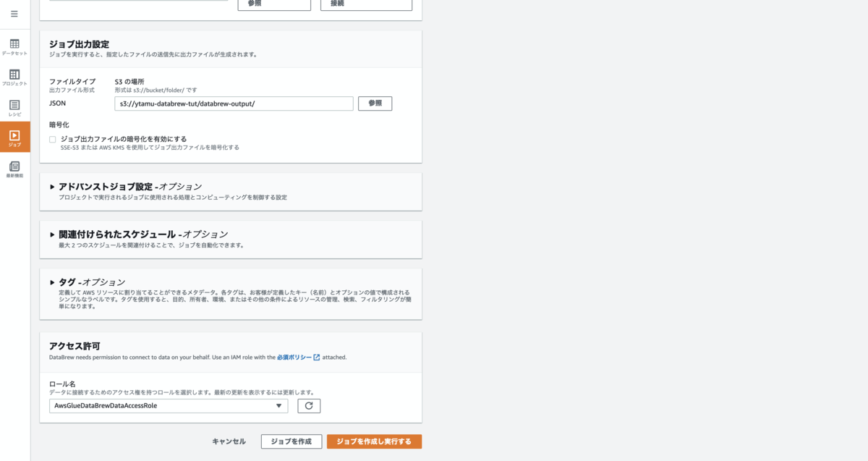Click the 参照 button next to the S3 path
868x461 pixels.
(x=375, y=103)
